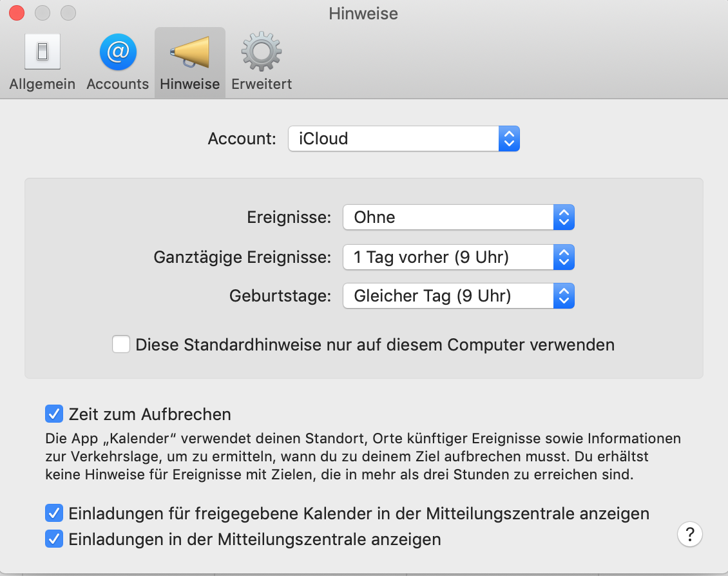728x576 pixels.
Task: Open the Ganztägige Ereignisse dropdown
Action: [x=458, y=257]
